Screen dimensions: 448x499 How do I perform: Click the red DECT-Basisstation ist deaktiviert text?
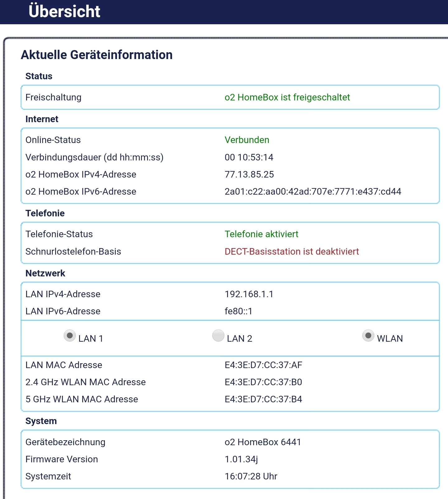[292, 252]
